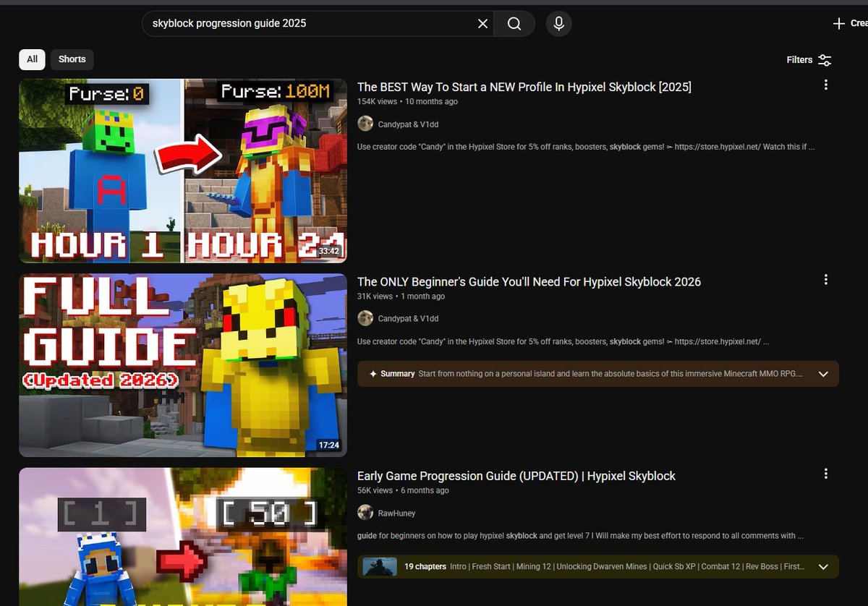Click '31K views • 1 month ago' text
Viewport: 868px width, 606px height.
click(x=401, y=296)
